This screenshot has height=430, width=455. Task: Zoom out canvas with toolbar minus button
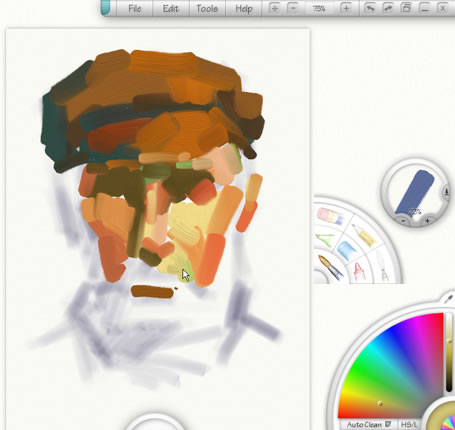pos(292,8)
